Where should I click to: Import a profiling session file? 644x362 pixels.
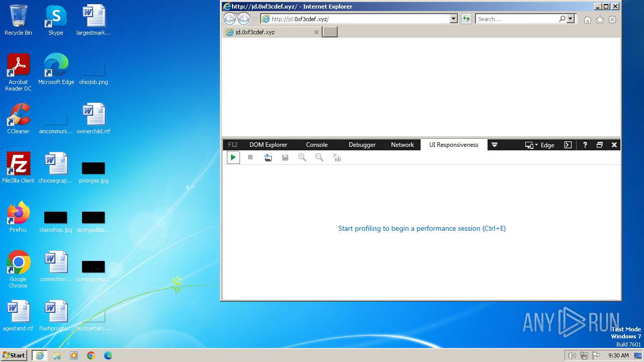pos(268,157)
